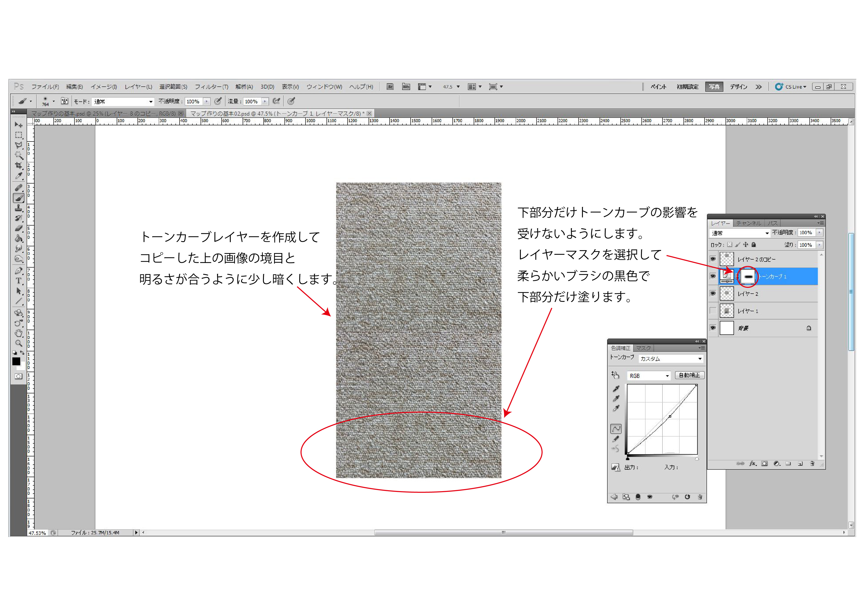The image size is (865, 616).
Task: Select the Rectangular Marquee tool
Action: (x=18, y=135)
